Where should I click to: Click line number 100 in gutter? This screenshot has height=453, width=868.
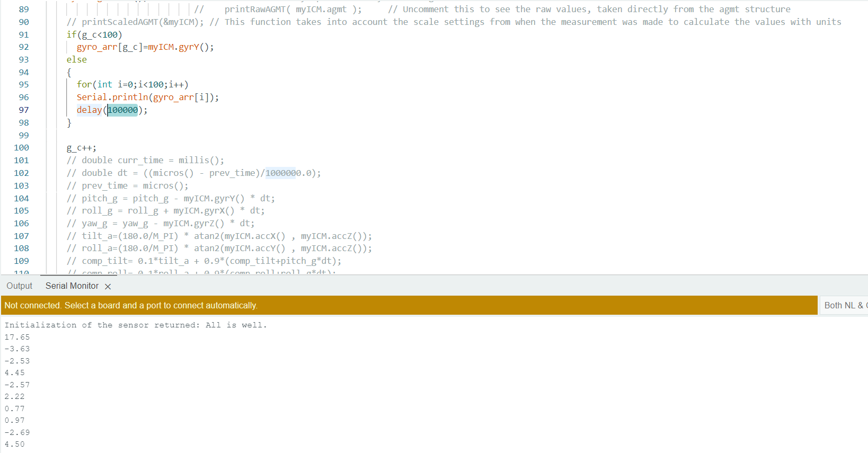[x=22, y=148]
